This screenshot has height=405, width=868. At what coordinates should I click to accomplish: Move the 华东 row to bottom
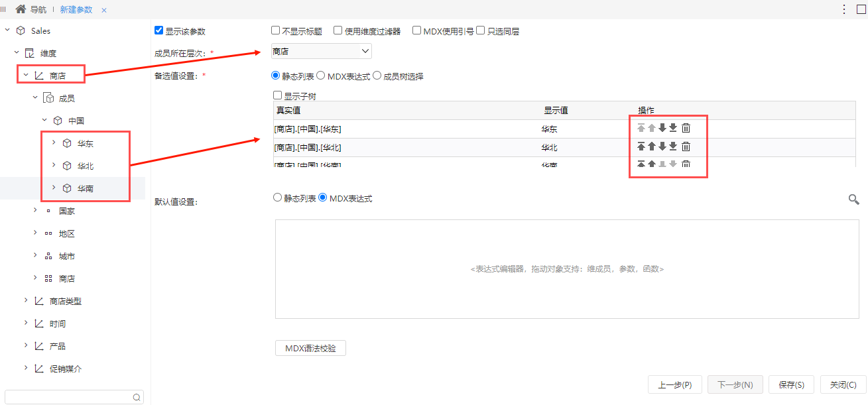(x=673, y=128)
